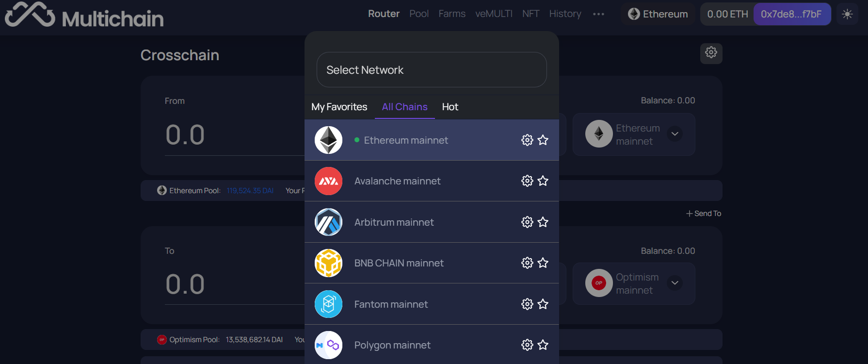Click the Arbitrum mainnet logo icon

coord(328,222)
